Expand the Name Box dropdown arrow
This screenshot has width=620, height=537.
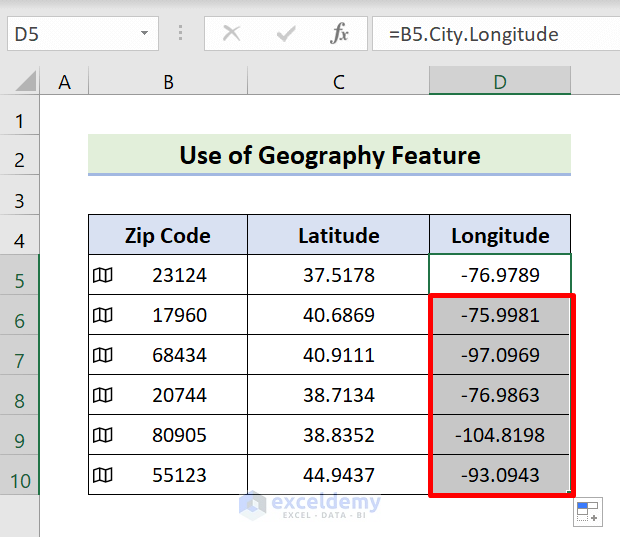point(144,34)
